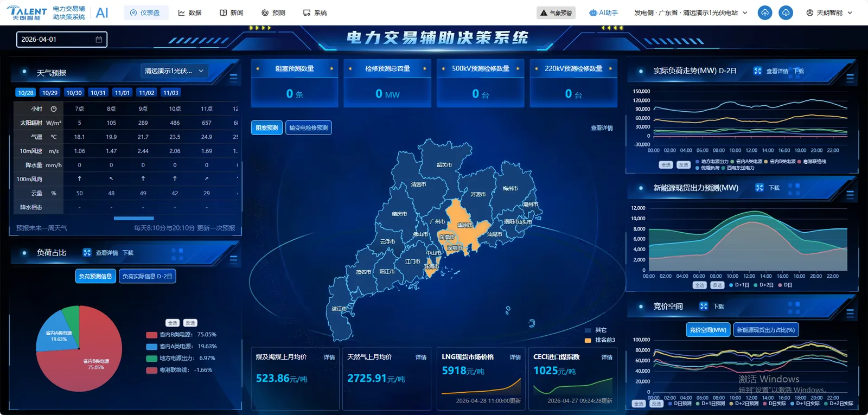Select the 10/30 weather date tab
This screenshot has width=868, height=415.
(x=74, y=93)
